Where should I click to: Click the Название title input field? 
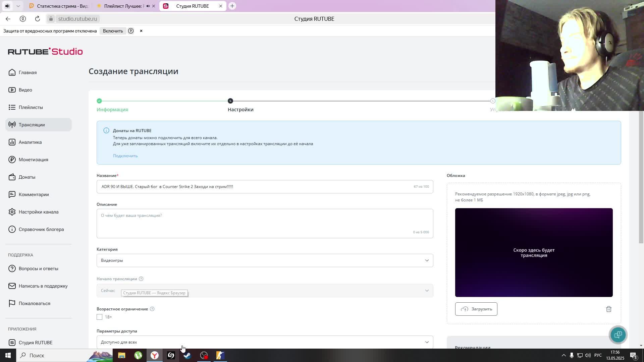(265, 187)
